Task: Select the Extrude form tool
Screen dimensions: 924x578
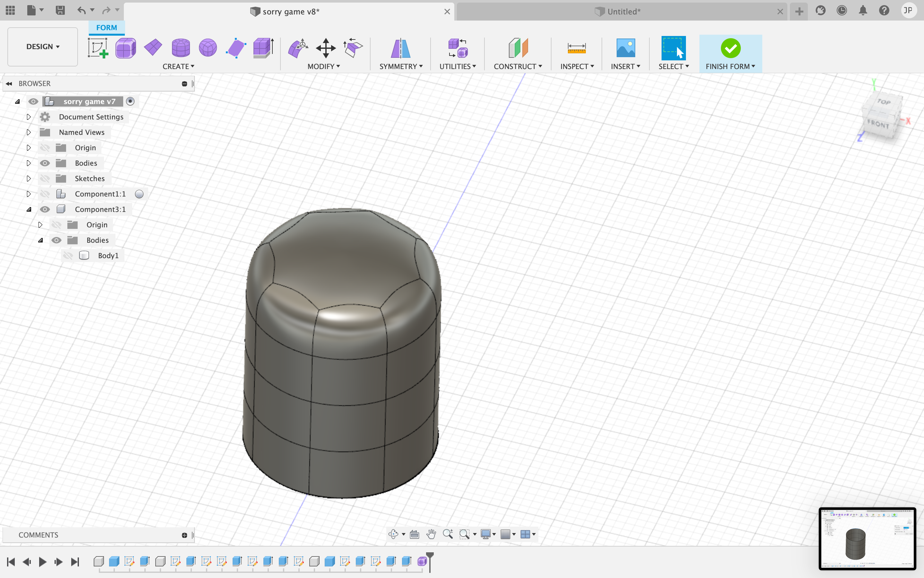Action: pos(263,48)
